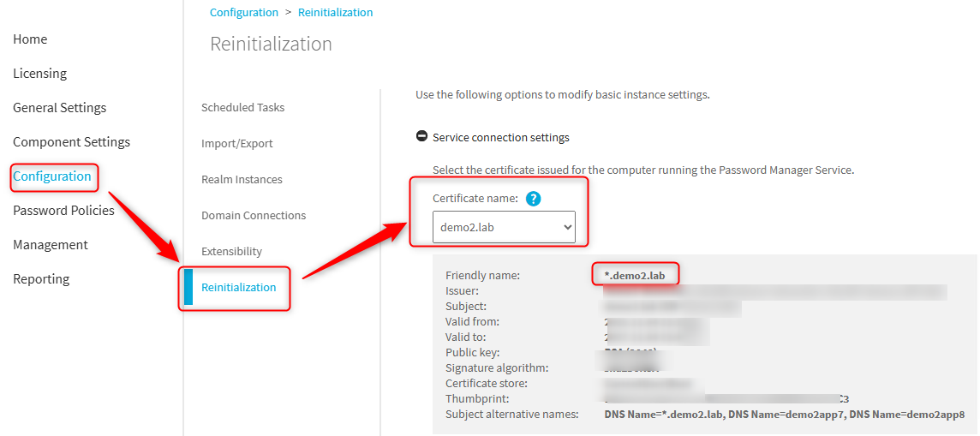The height and width of the screenshot is (436, 980).
Task: Collapse the Service connection settings section
Action: point(421,137)
